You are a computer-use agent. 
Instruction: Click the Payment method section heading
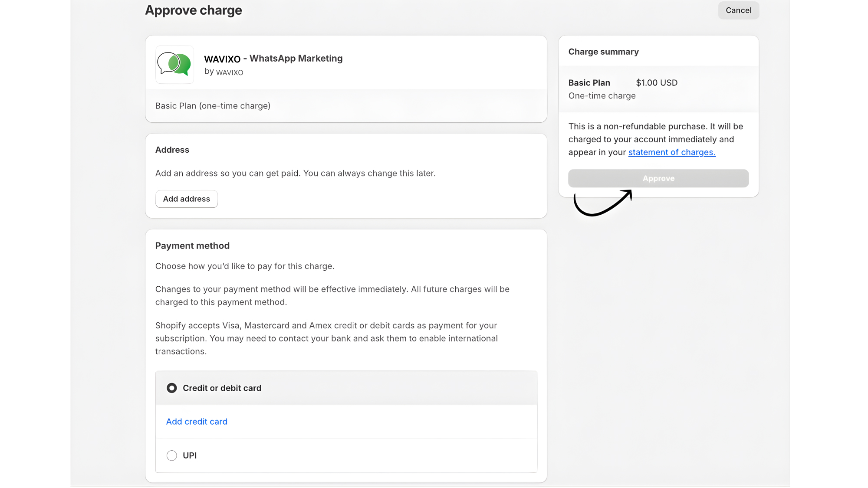(x=192, y=246)
